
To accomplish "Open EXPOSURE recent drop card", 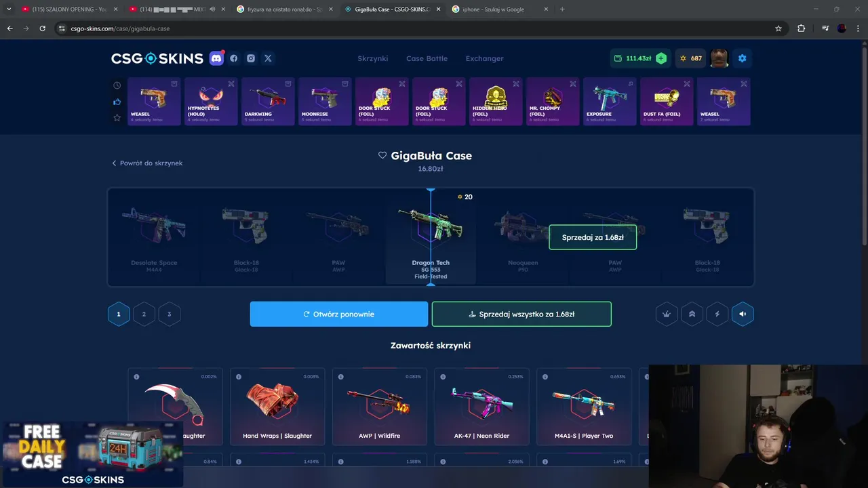I will pyautogui.click(x=610, y=102).
